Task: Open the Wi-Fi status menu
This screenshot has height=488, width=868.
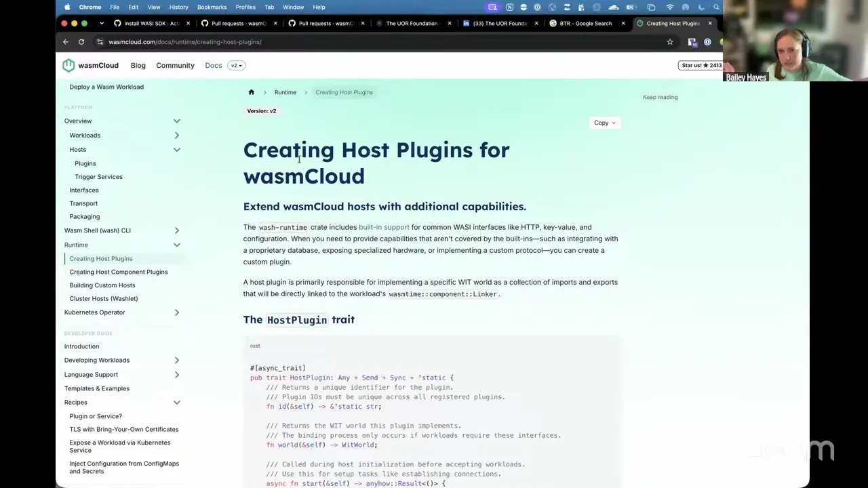Action: tap(670, 7)
